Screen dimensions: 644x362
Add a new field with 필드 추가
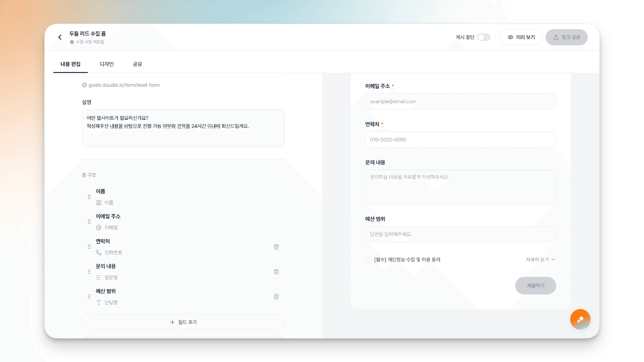pos(183,322)
